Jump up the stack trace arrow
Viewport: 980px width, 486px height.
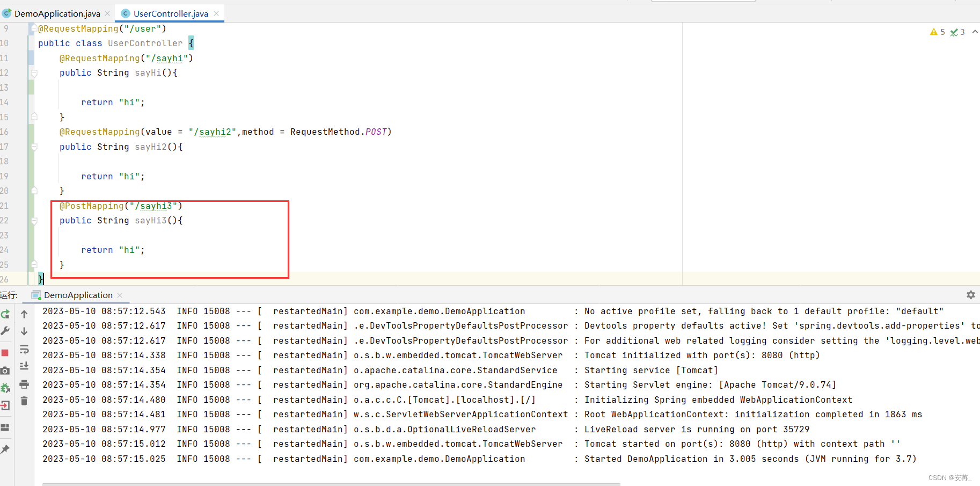[x=24, y=314]
